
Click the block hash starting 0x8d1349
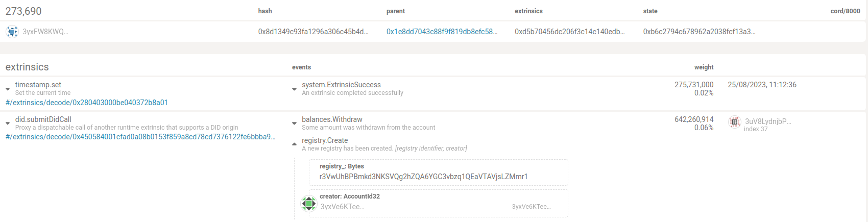point(313,32)
